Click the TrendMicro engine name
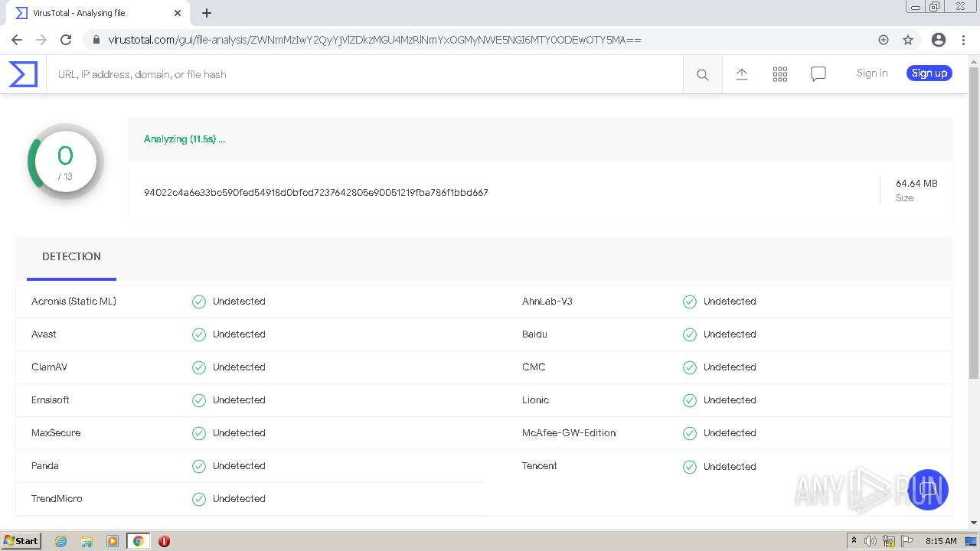 pos(57,498)
